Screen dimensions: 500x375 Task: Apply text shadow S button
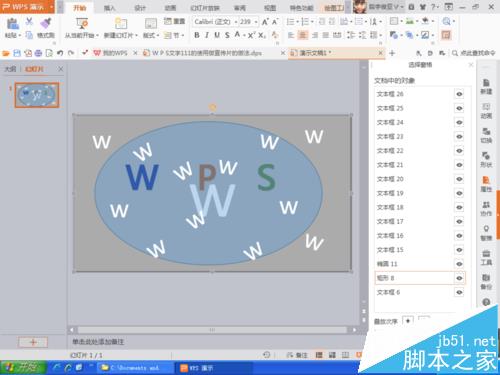point(227,35)
